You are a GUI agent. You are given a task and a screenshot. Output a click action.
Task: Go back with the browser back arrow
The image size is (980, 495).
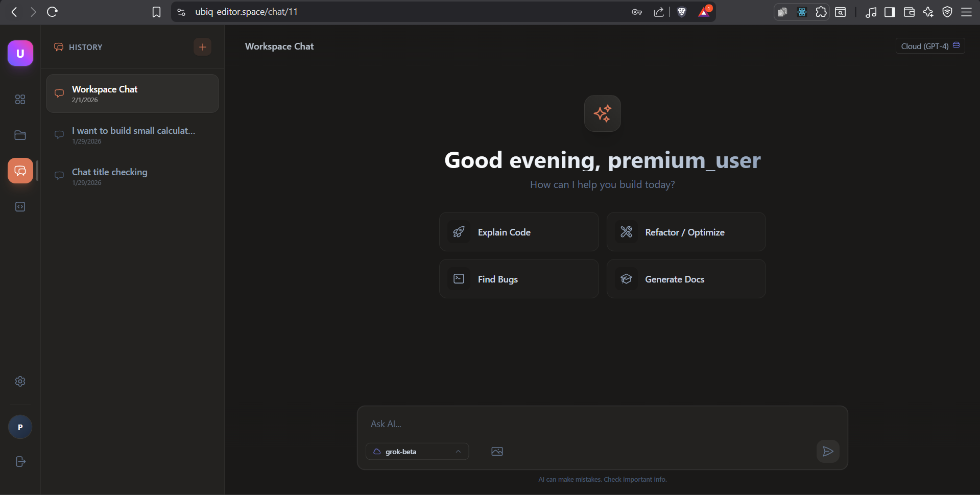tap(14, 12)
